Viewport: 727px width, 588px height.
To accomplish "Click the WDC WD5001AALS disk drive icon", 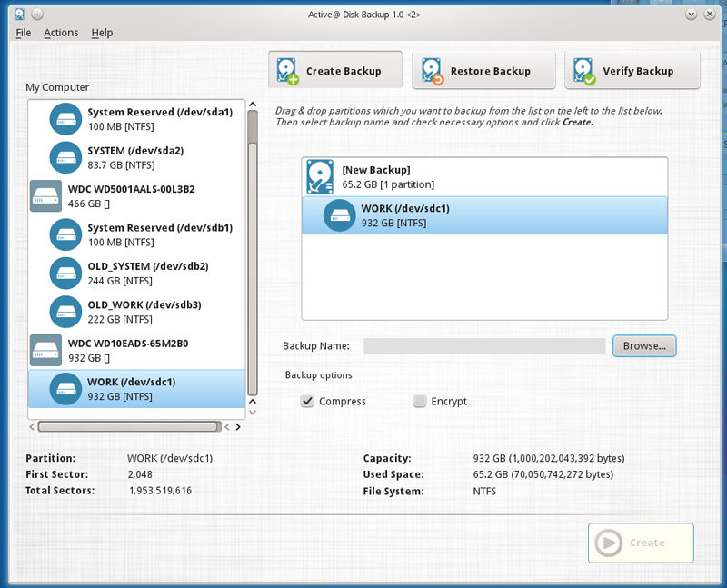I will (x=46, y=196).
